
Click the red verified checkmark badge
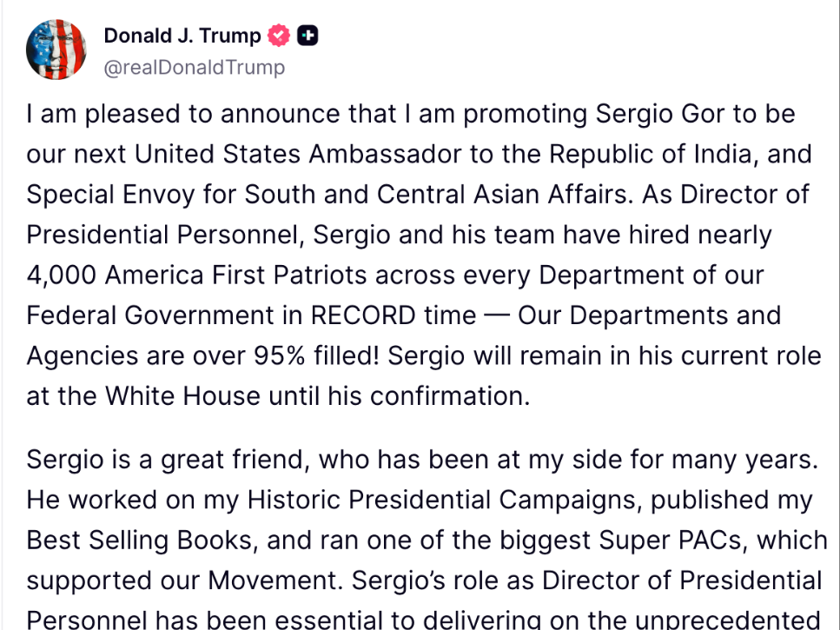[x=279, y=36]
